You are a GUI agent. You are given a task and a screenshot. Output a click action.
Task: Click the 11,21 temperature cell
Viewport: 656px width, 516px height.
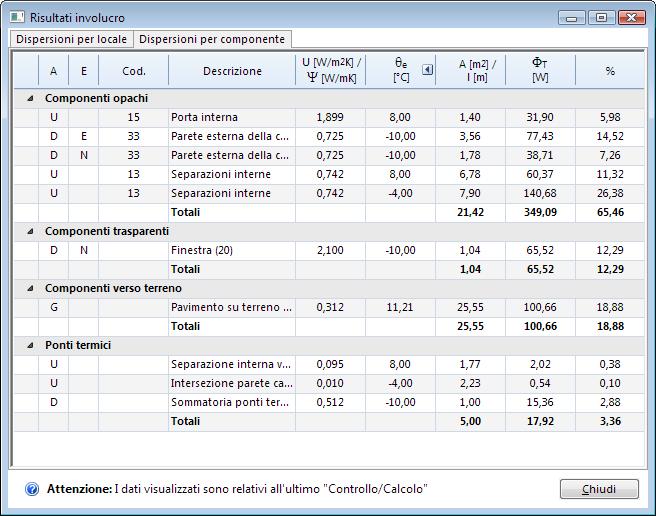point(400,307)
